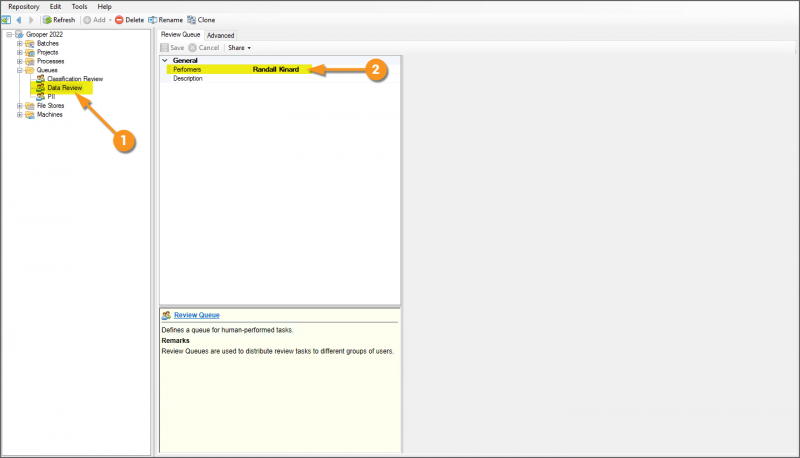Click the Review Queue help icon
This screenshot has width=800, height=458.
click(x=166, y=315)
